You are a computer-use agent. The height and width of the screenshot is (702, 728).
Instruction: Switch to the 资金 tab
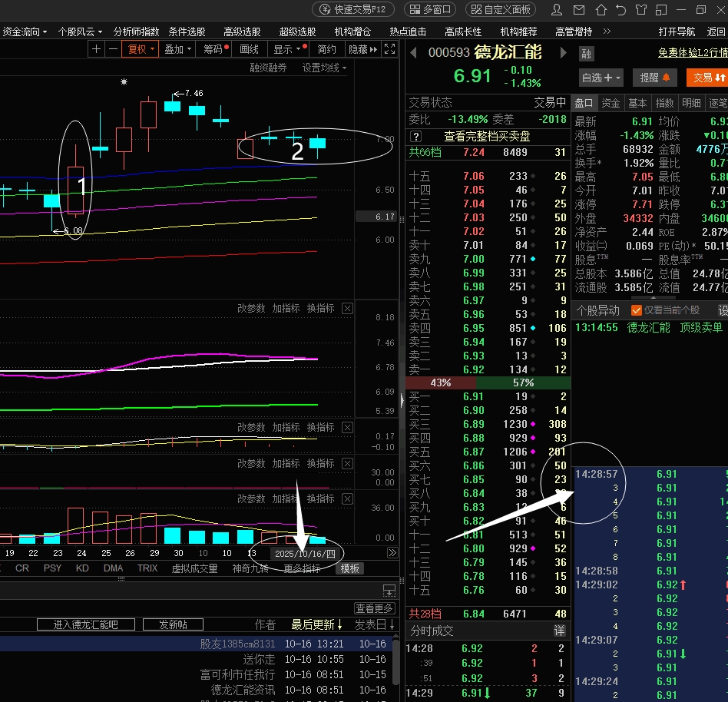coord(611,103)
